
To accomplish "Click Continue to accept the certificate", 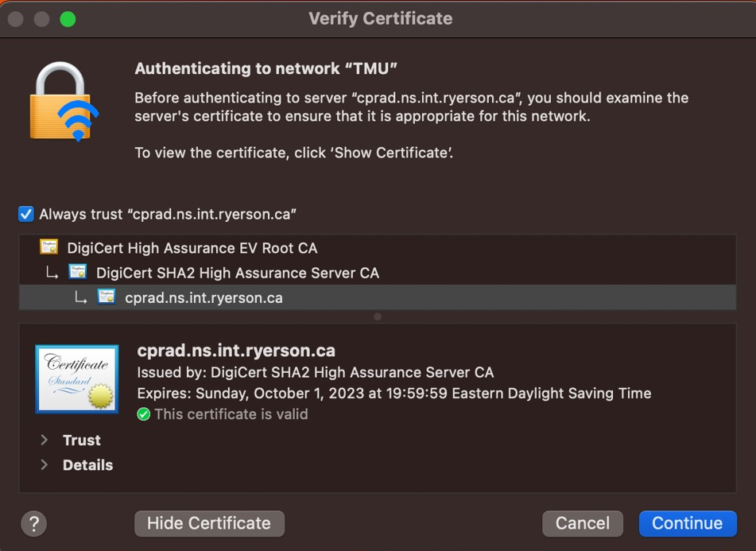I will [687, 523].
